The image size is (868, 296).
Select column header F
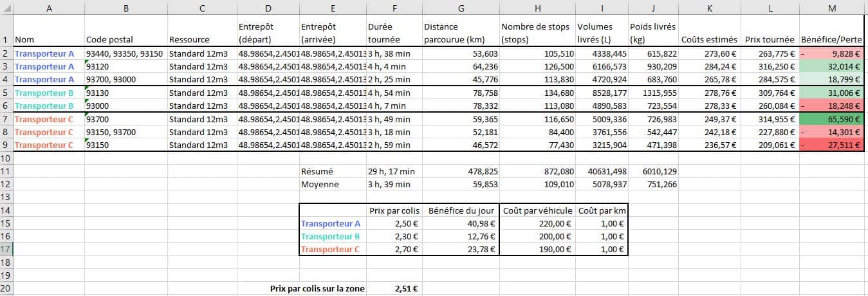coord(394,8)
